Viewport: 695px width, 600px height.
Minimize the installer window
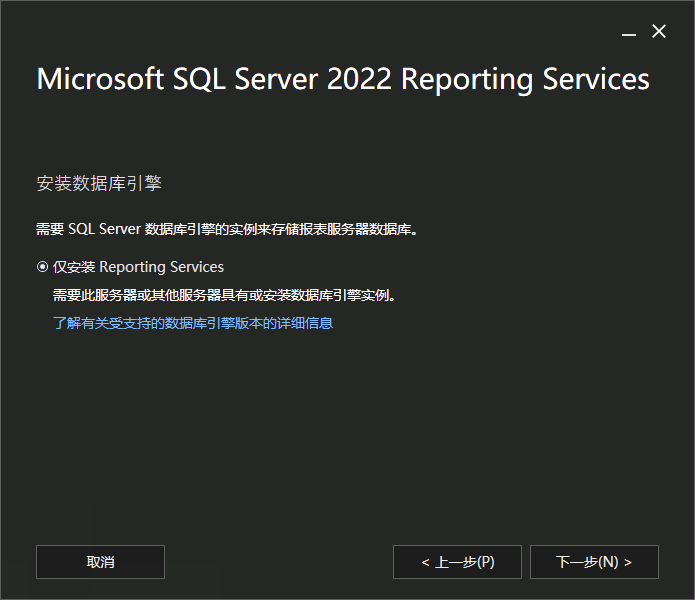click(629, 32)
